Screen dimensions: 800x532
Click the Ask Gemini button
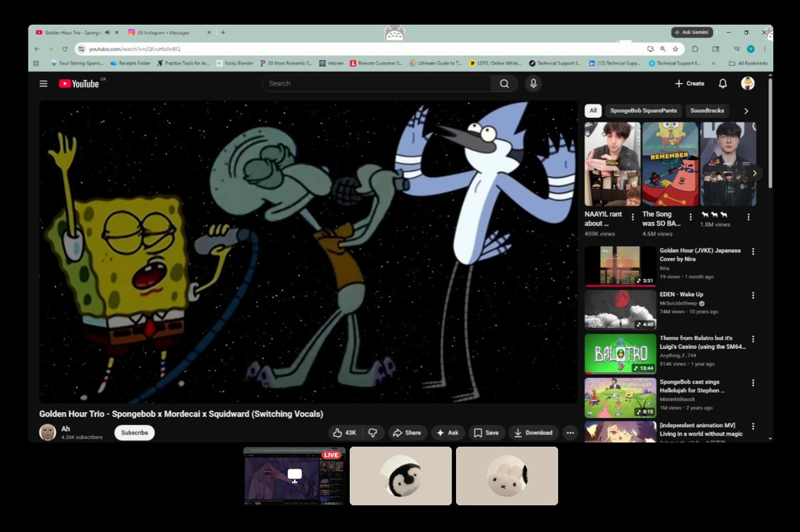point(692,32)
